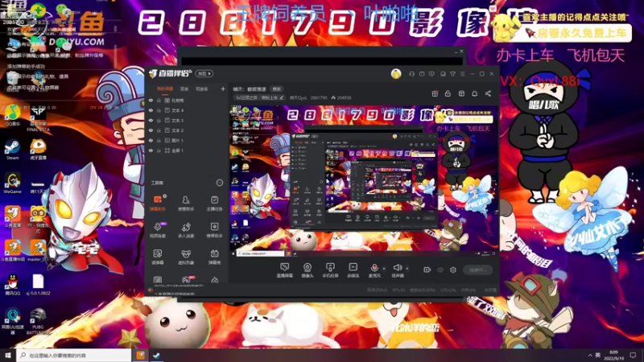Add a 直播屏幕 screen capture source
The image size is (644, 362).
[x=284, y=270]
